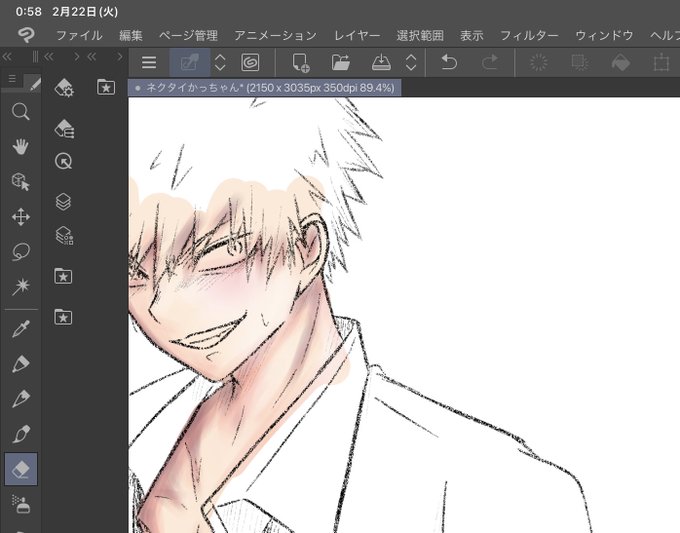Expand the up-down stepper after the save icon
The image size is (680, 533).
[411, 62]
